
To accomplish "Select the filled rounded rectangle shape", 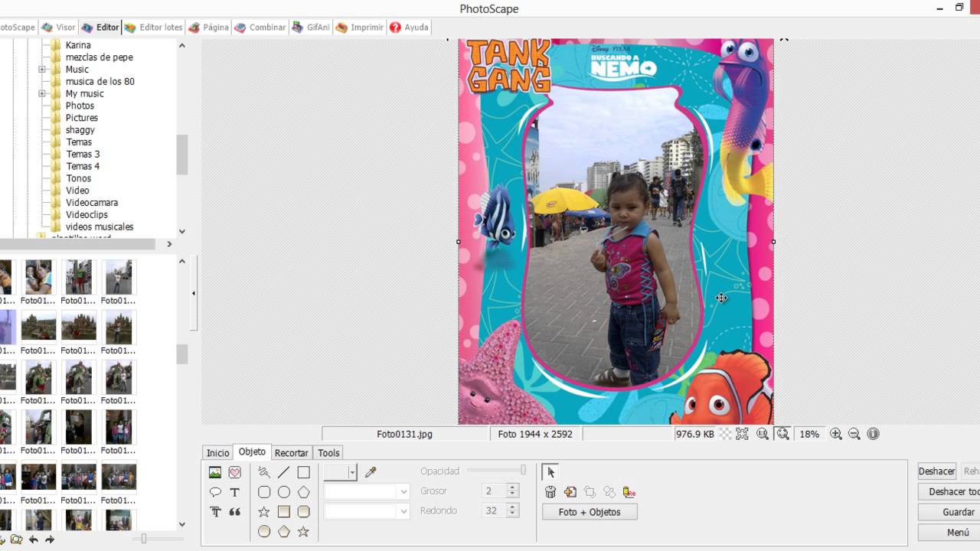I will [304, 512].
